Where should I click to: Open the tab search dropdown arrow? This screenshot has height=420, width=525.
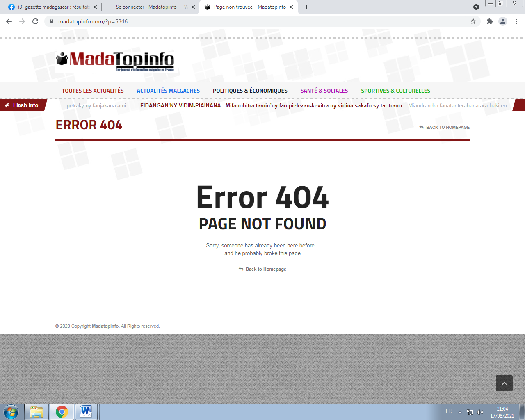(476, 7)
